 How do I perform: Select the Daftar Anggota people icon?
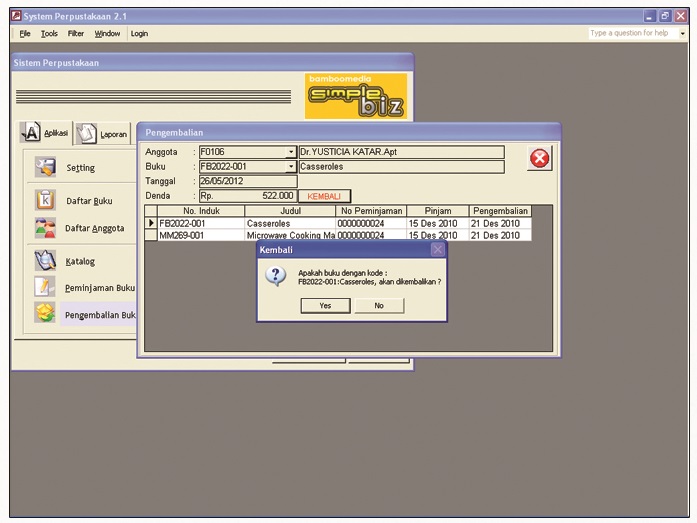click(45, 228)
